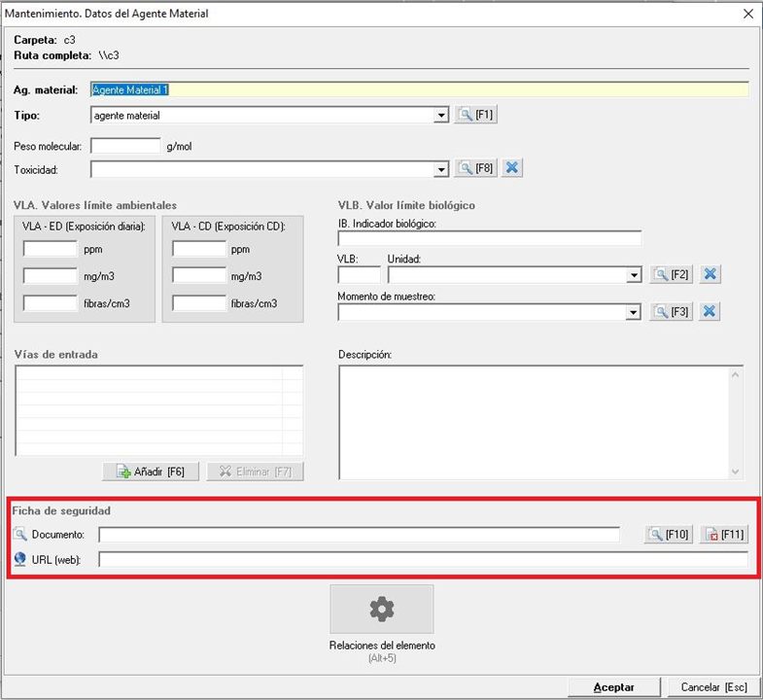Confirm with the Aceptar button
Screen dimensions: 763x700
(614, 687)
